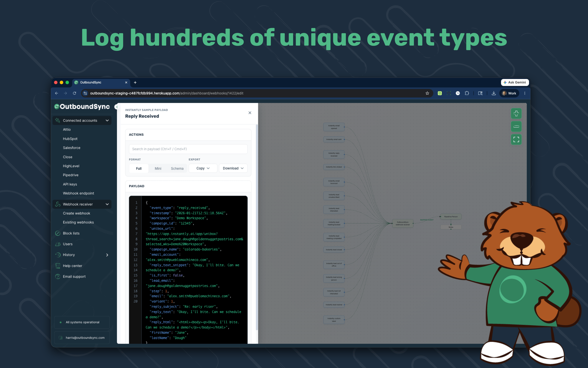Select the Instantly email bounced node
This screenshot has width=588, height=368.
click(334, 182)
